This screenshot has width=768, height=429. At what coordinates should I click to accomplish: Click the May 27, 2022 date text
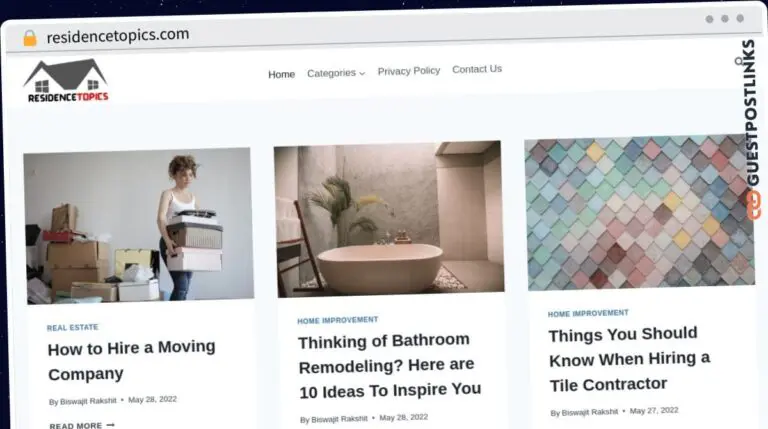coord(654,410)
